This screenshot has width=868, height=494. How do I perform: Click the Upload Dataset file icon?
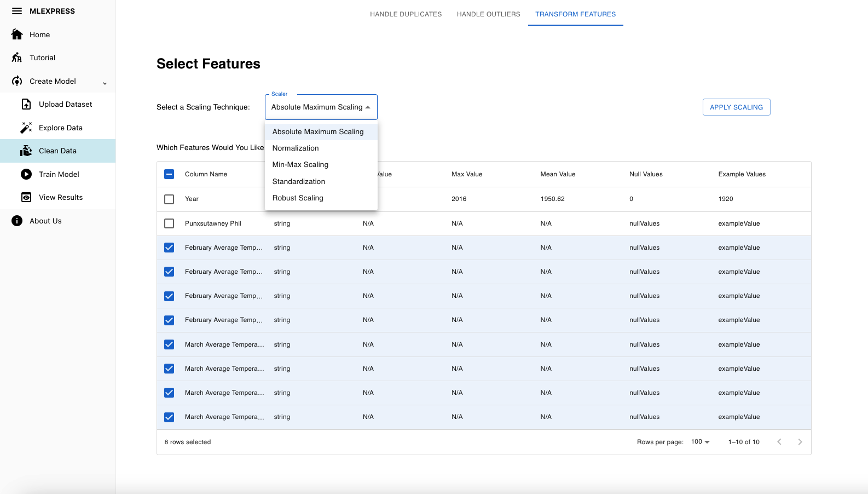(26, 104)
